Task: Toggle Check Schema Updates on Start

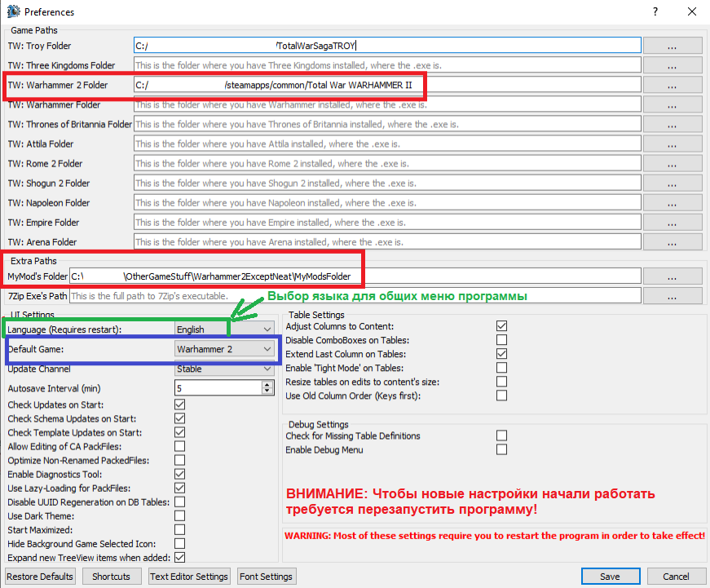Action: tap(180, 418)
